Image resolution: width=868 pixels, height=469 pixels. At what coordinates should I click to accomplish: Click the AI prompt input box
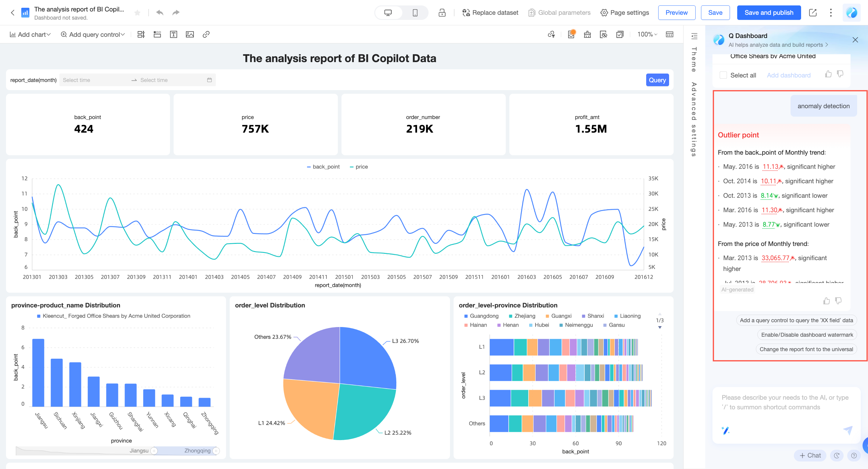785,402
